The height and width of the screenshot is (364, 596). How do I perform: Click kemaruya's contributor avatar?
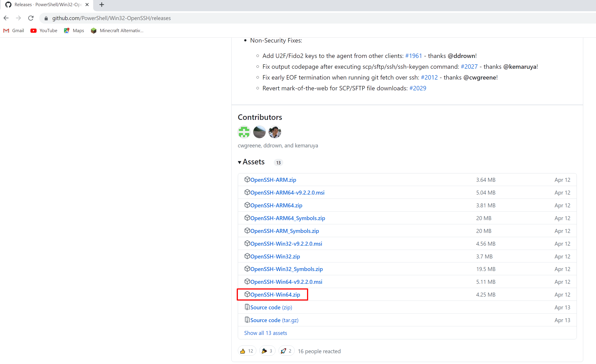coord(275,132)
